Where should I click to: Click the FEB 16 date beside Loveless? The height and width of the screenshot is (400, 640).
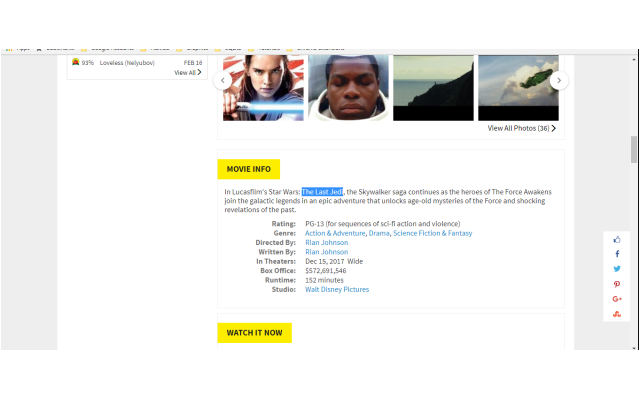click(193, 63)
